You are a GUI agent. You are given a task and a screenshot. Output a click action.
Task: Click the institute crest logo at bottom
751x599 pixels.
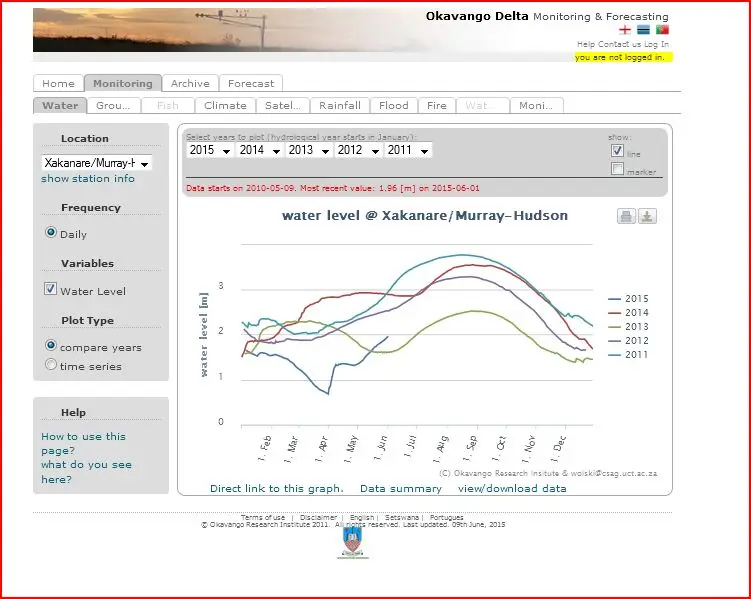[x=353, y=543]
